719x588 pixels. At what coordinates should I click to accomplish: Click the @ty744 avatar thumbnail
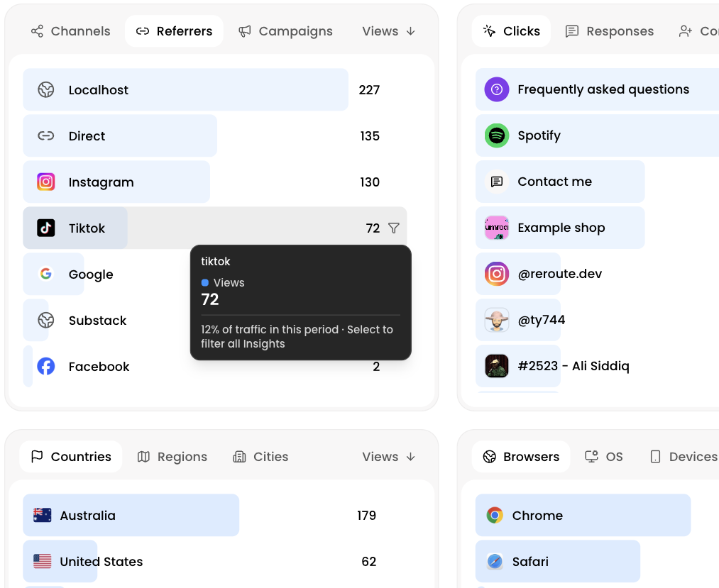click(x=497, y=320)
